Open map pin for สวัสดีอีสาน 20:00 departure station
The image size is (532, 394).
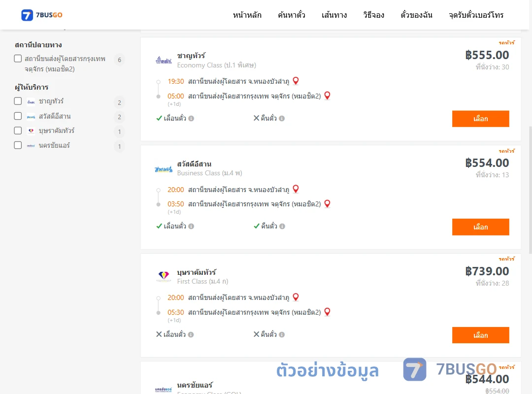pyautogui.click(x=296, y=189)
